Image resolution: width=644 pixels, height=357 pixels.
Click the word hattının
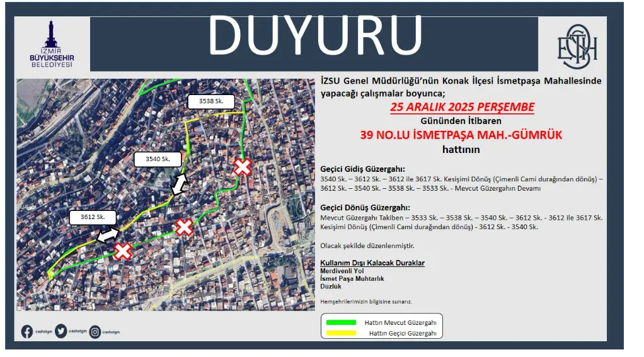461,150
